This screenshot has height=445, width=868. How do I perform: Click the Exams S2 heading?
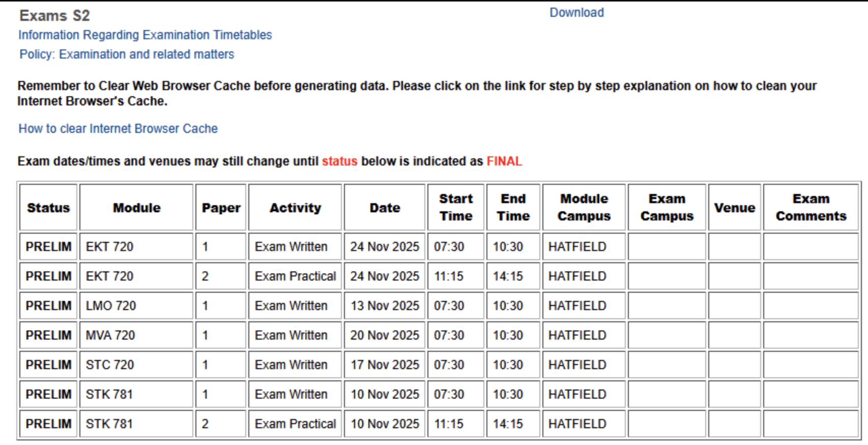(54, 16)
